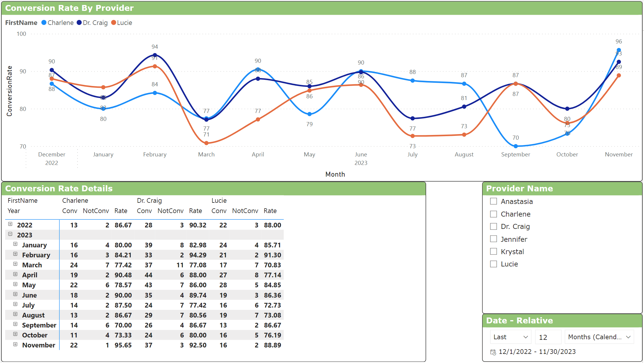The height and width of the screenshot is (363, 644).
Task: Click the 12 value input field
Action: tap(548, 337)
